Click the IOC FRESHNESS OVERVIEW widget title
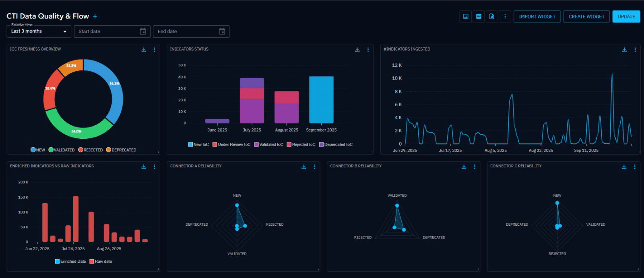The height and width of the screenshot is (278, 644). click(35, 49)
